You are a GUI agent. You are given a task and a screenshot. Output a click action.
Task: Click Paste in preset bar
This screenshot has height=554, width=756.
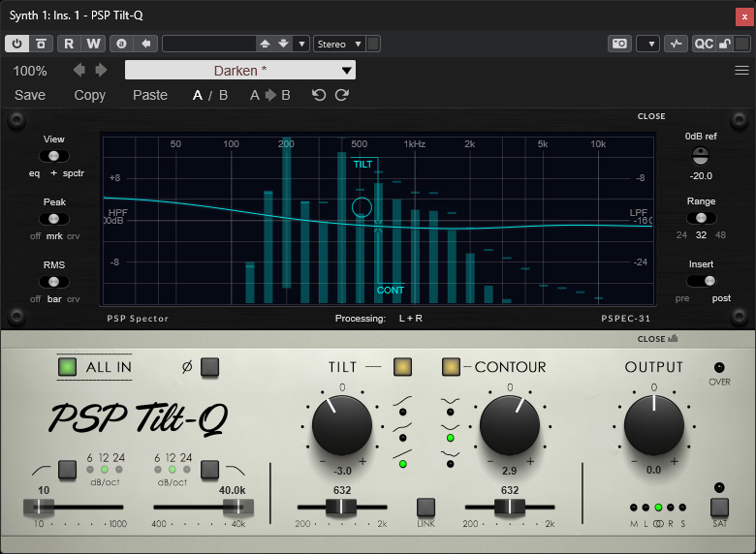click(150, 95)
